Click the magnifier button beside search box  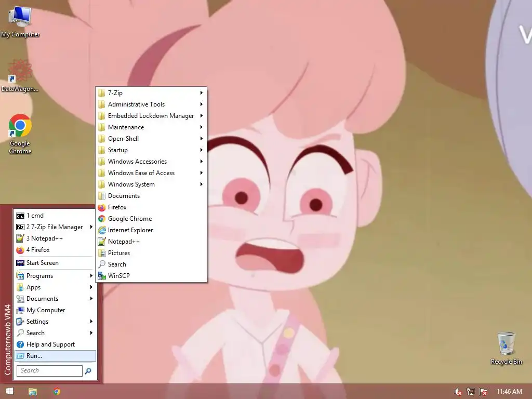coord(88,371)
